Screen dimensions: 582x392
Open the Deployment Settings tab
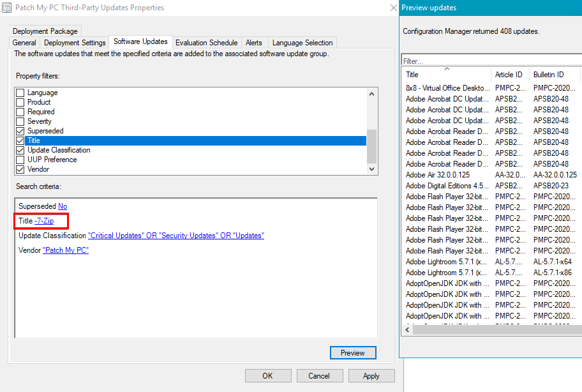coord(75,43)
